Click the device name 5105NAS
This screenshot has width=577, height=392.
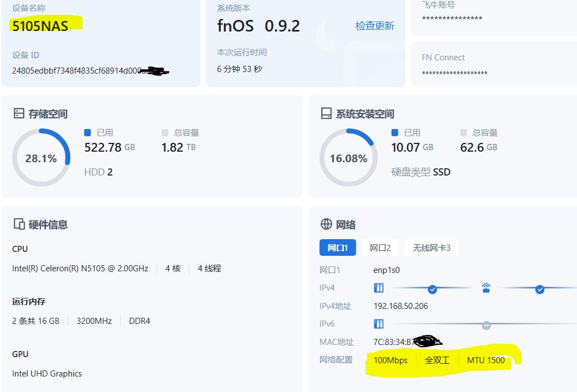click(x=40, y=26)
